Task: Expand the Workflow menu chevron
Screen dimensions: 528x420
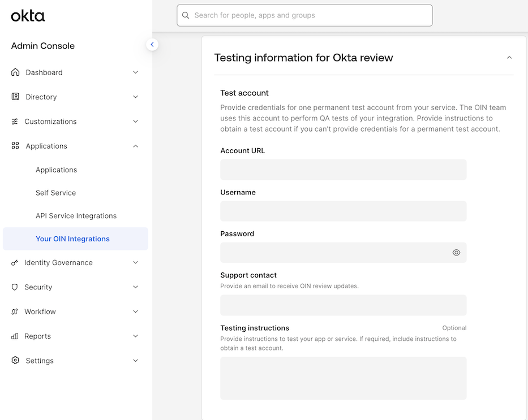Action: tap(135, 311)
